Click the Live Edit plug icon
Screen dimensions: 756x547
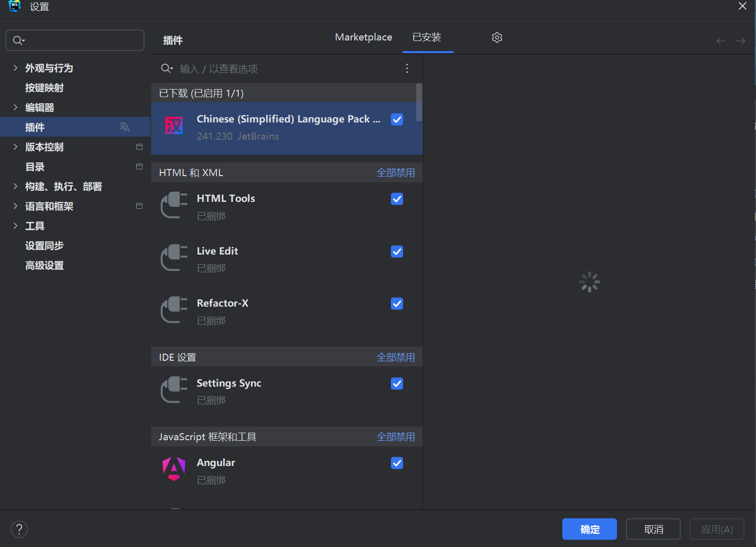174,258
